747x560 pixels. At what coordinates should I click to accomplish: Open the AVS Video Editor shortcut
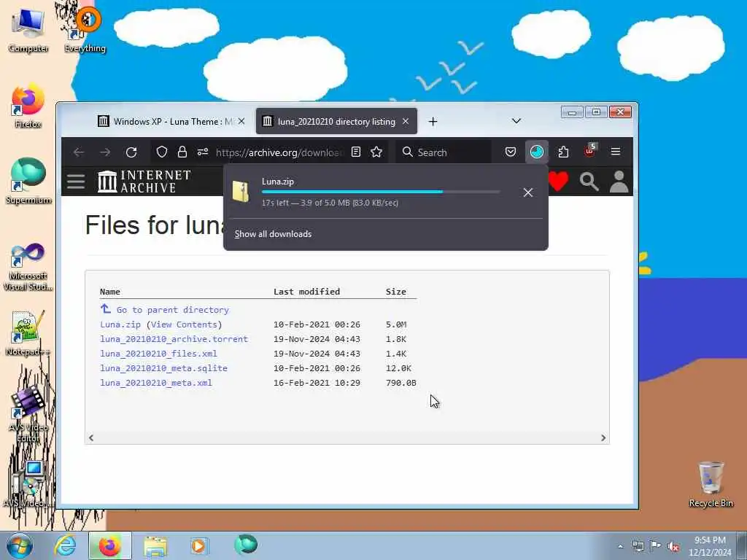pos(28,414)
